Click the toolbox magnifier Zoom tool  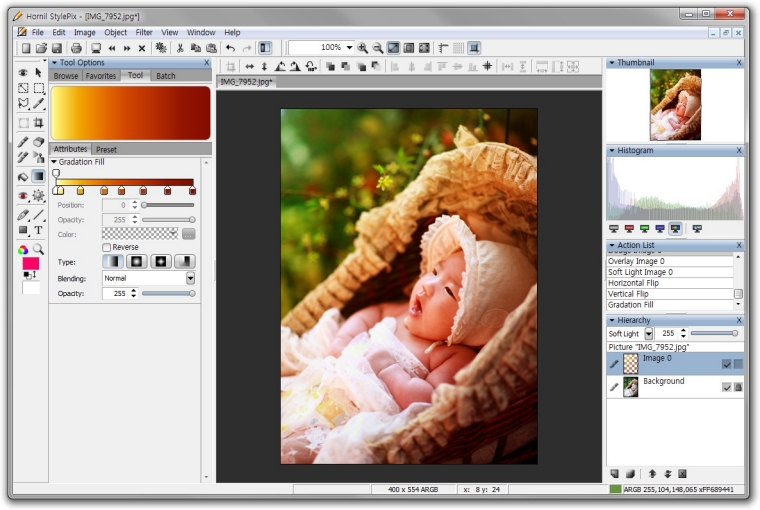click(38, 249)
